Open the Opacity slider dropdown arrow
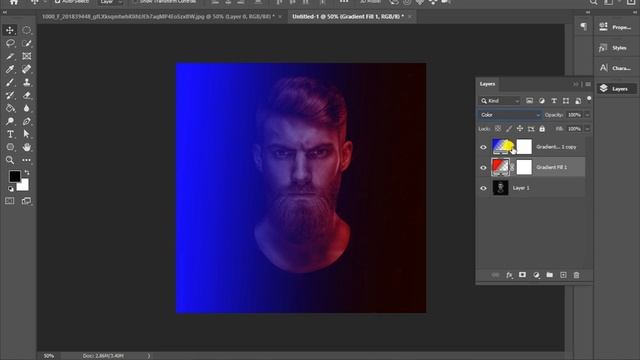 [587, 115]
